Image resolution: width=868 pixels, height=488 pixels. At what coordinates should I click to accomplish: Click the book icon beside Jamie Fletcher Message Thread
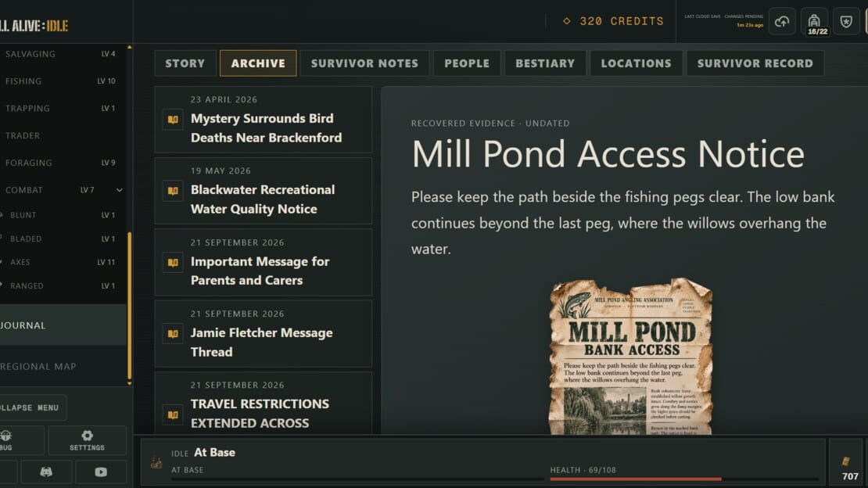point(173,334)
